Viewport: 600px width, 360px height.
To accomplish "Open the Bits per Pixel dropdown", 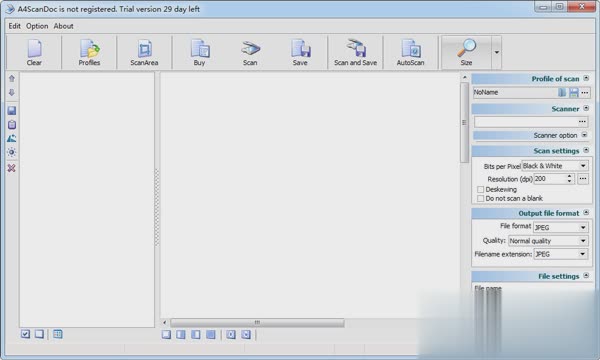I will (x=555, y=166).
